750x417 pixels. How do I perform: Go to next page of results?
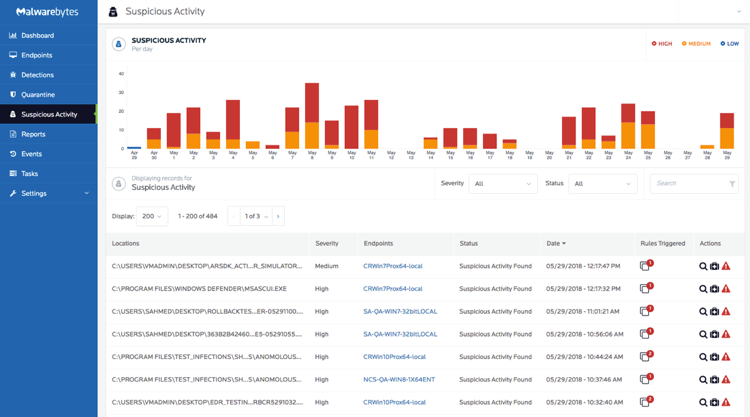click(278, 216)
